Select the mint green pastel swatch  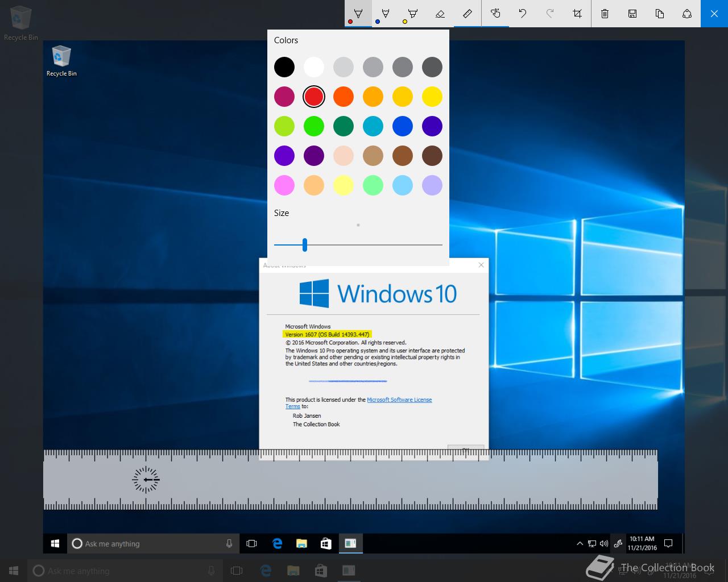click(373, 185)
